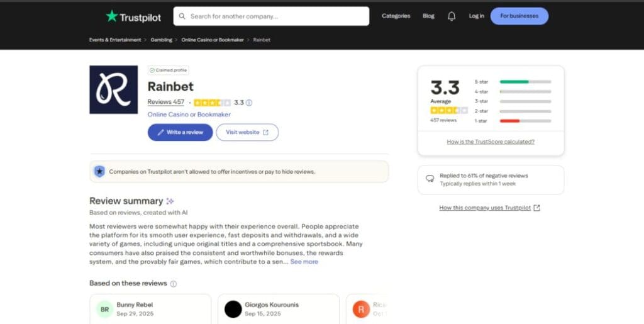Open the Blog menu item
The width and height of the screenshot is (644, 324).
pyautogui.click(x=428, y=16)
